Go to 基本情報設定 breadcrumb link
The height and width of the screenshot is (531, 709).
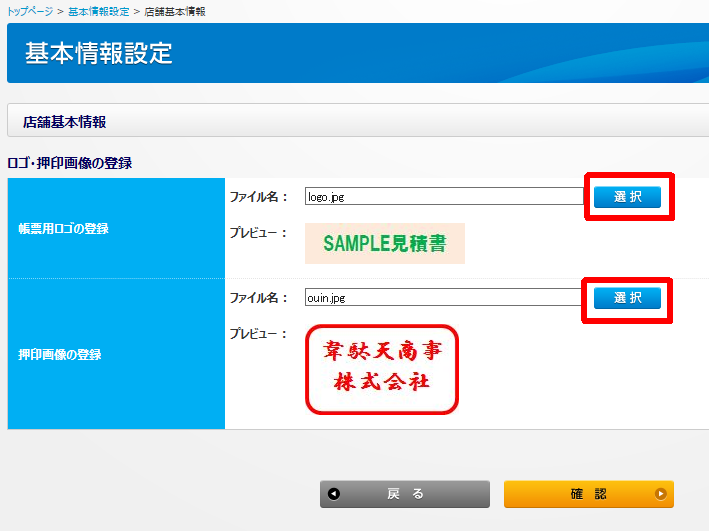[98, 10]
